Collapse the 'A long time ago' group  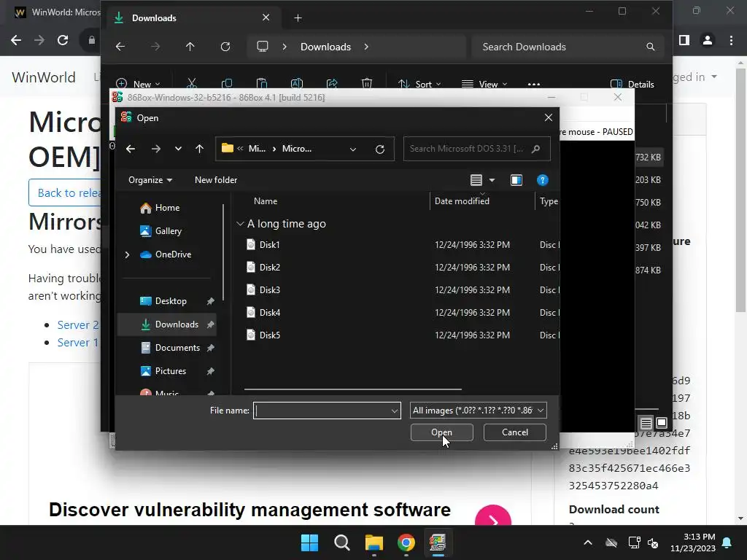coord(240,224)
